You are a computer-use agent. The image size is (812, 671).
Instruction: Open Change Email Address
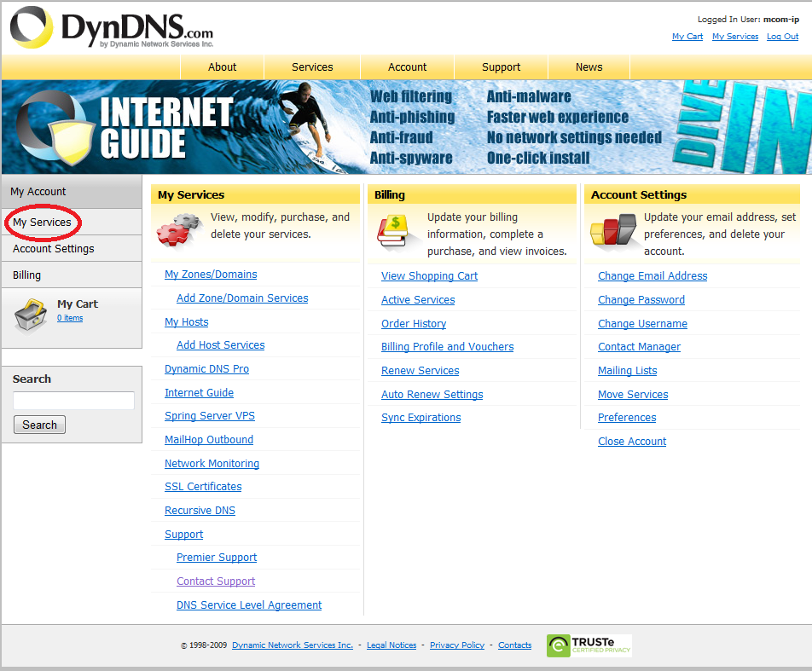point(652,276)
